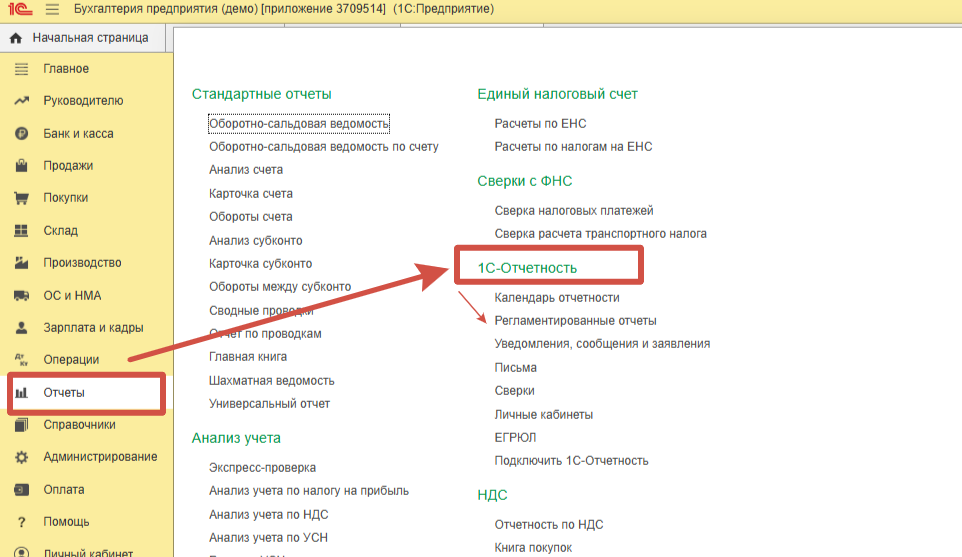
Task: Select the Продажи section
Action: tap(68, 166)
